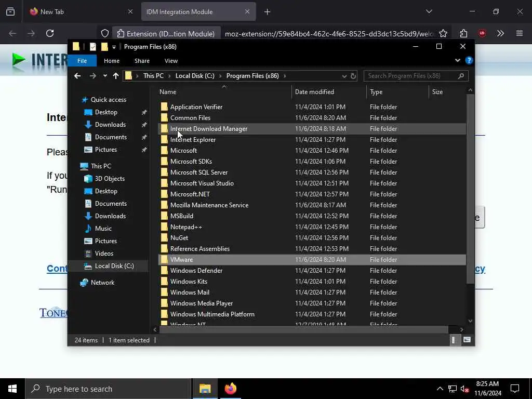532x399 pixels.
Task: Click the Properties quick access toolbar icon
Action: click(92, 47)
